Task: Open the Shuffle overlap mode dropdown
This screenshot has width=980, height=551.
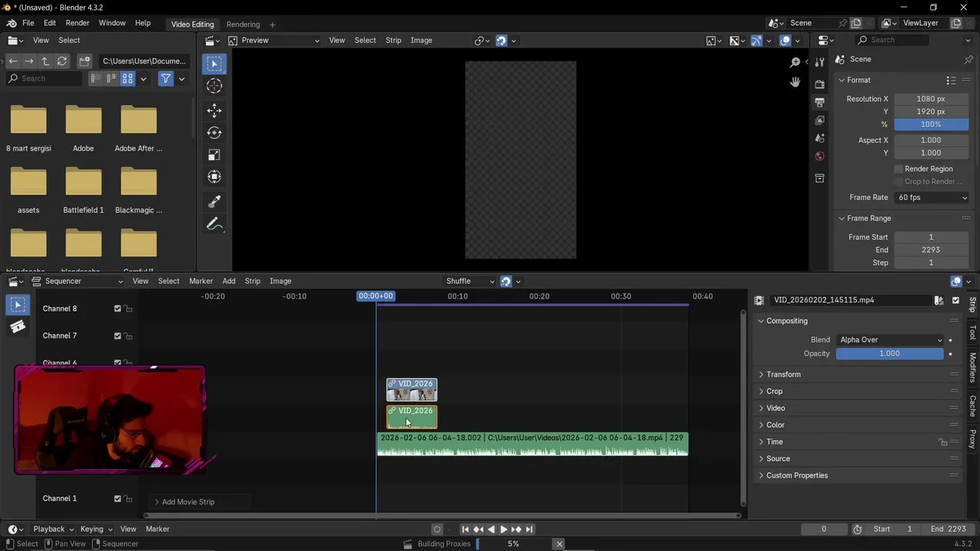Action: [469, 281]
